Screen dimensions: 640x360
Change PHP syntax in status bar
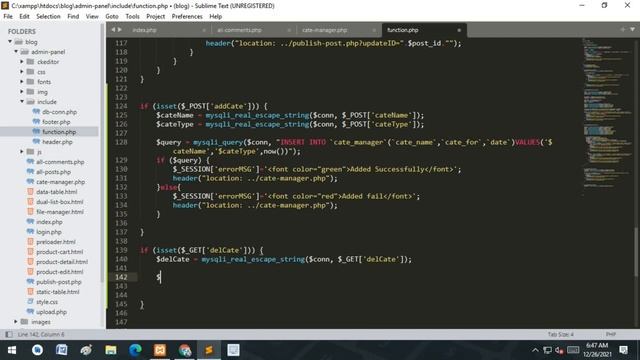click(x=611, y=334)
